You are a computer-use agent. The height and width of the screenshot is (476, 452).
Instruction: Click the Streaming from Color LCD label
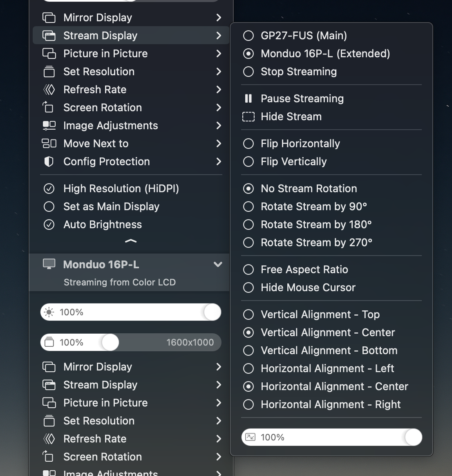[x=119, y=282]
